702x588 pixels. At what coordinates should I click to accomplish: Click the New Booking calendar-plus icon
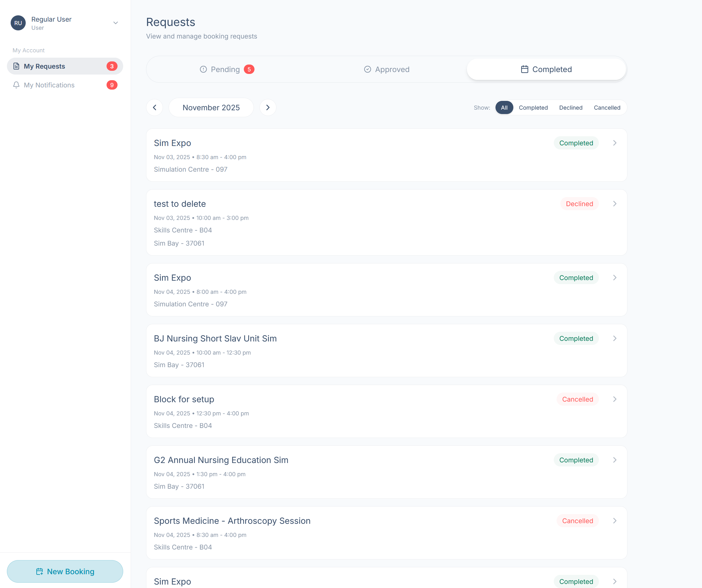39,571
